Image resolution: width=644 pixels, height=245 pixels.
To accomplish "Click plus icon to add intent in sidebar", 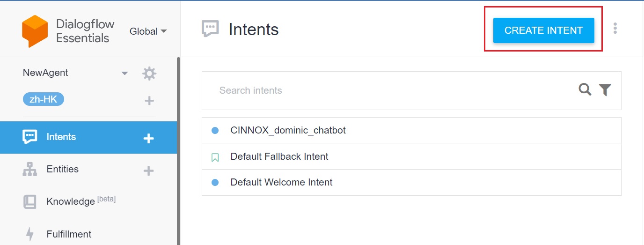I will pos(148,138).
